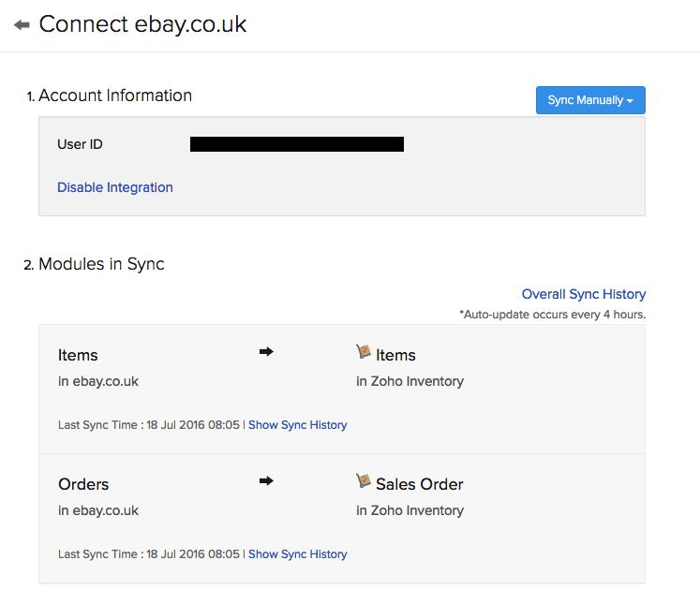Click the User ID label

pyautogui.click(x=80, y=144)
